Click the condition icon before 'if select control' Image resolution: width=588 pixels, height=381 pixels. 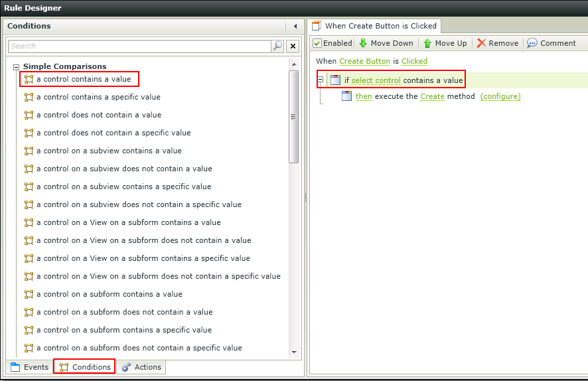click(x=335, y=80)
